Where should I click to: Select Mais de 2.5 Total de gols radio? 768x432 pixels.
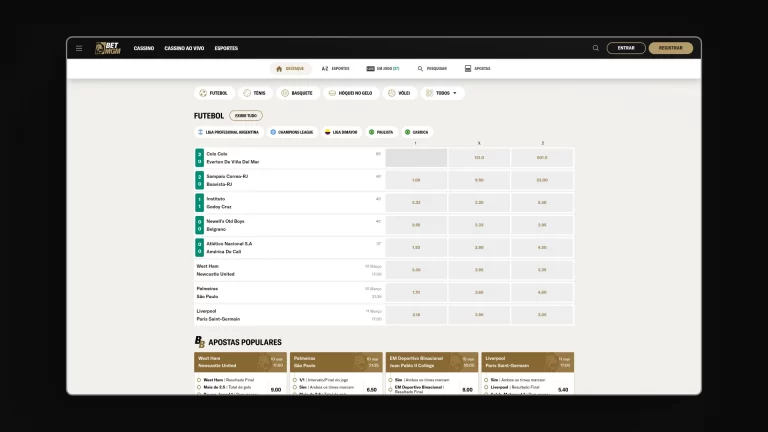(x=199, y=387)
